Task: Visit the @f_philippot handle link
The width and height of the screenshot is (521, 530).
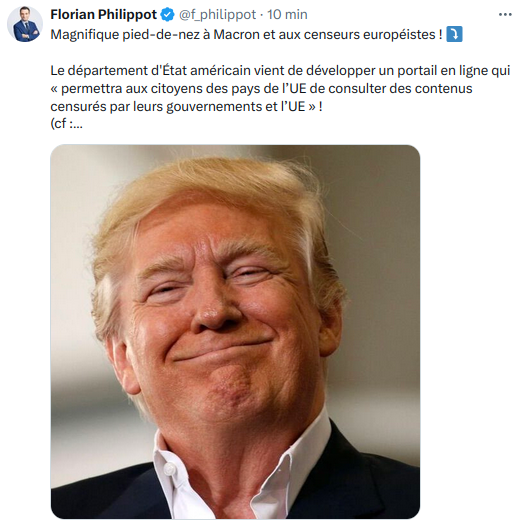Action: (x=217, y=15)
